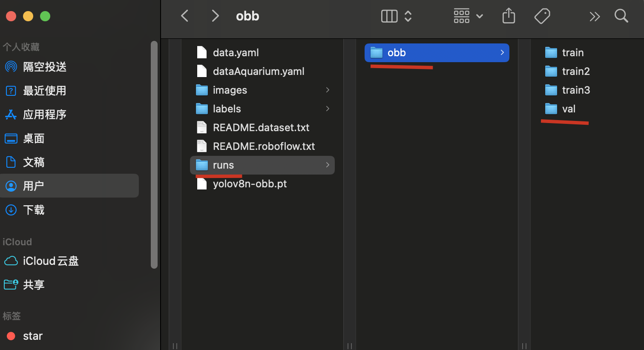Click the Share toolbar icon
Image resolution: width=644 pixels, height=350 pixels.
509,16
